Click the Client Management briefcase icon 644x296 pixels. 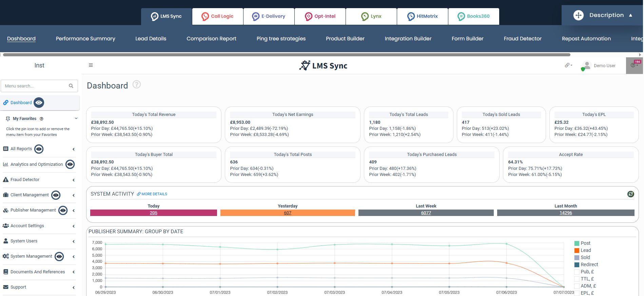pos(6,195)
